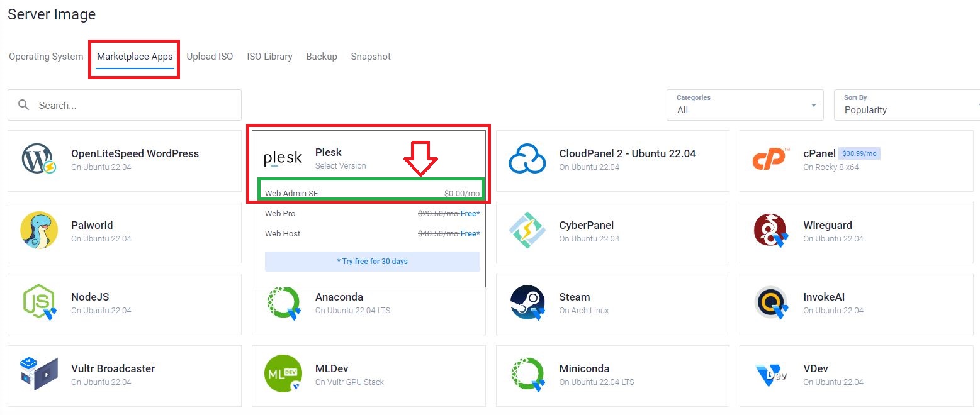
Task: Click the Try free for 30 days banner
Action: pyautogui.click(x=372, y=262)
